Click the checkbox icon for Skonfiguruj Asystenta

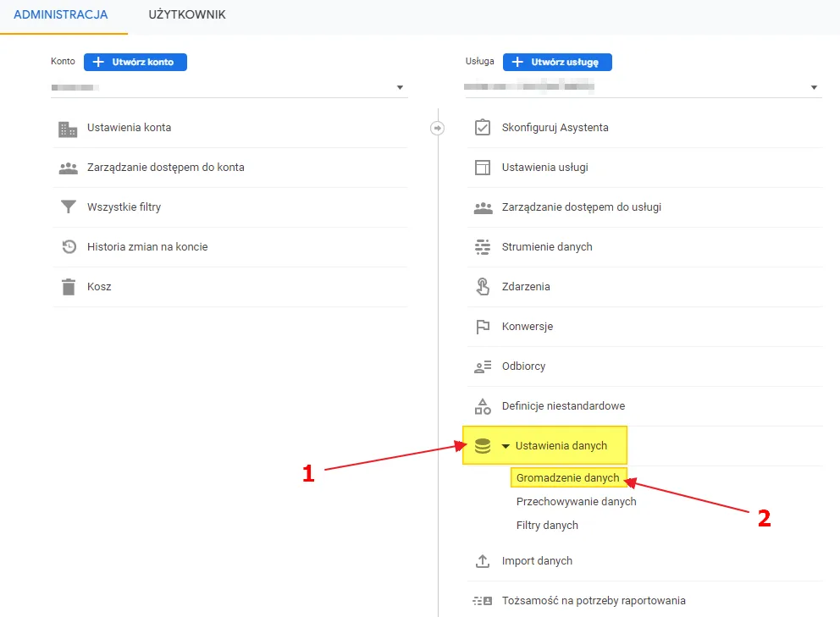tap(483, 128)
